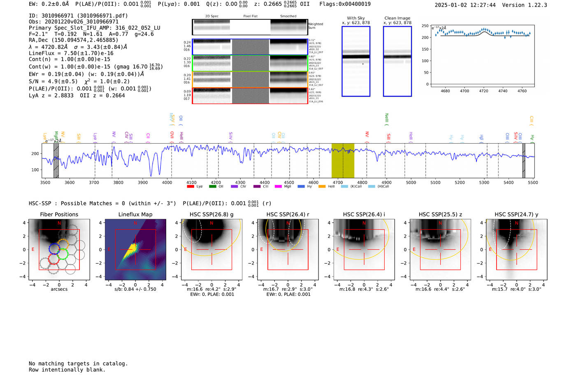576x392 pixels.
Task: Click the blue fiber circle in Fiber Positions
Action: [55, 248]
